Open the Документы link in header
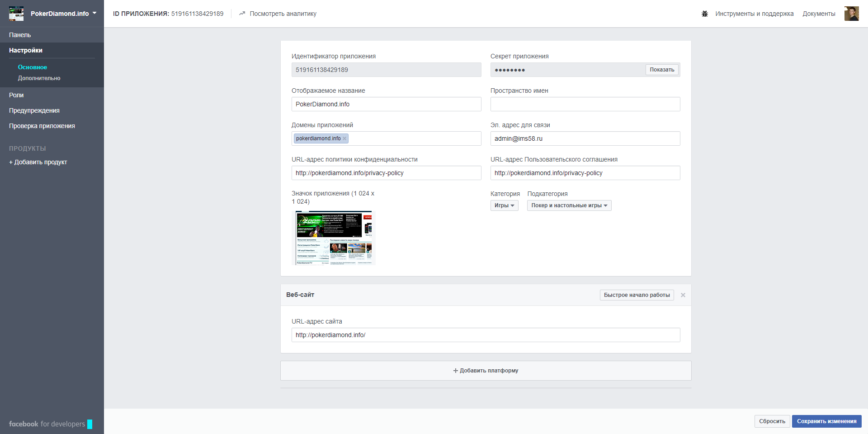 (819, 14)
